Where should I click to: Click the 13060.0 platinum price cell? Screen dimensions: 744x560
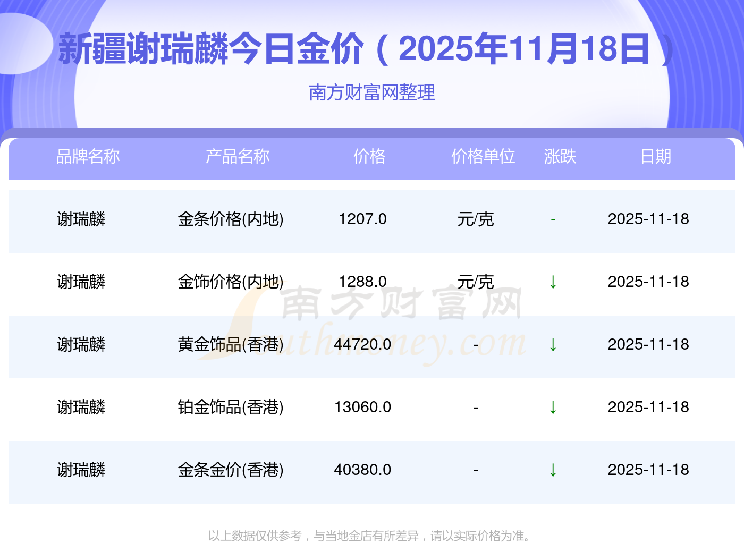point(362,407)
